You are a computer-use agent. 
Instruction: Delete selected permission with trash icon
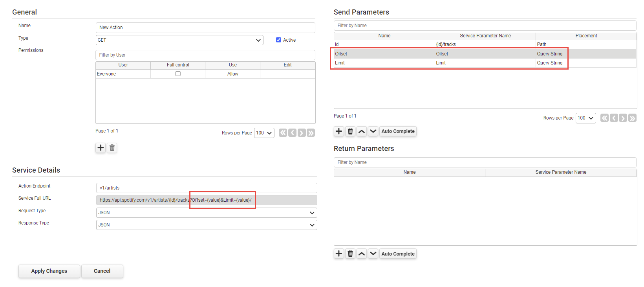click(x=112, y=148)
